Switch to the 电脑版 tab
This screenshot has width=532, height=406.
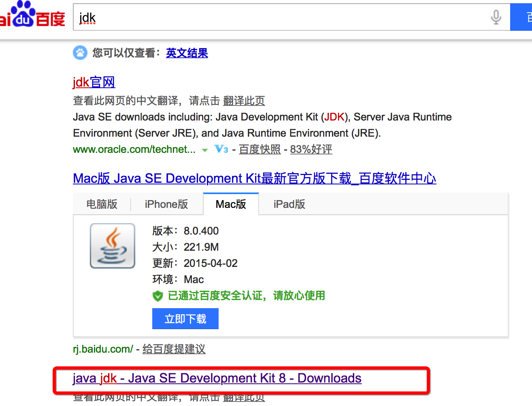[x=102, y=204]
